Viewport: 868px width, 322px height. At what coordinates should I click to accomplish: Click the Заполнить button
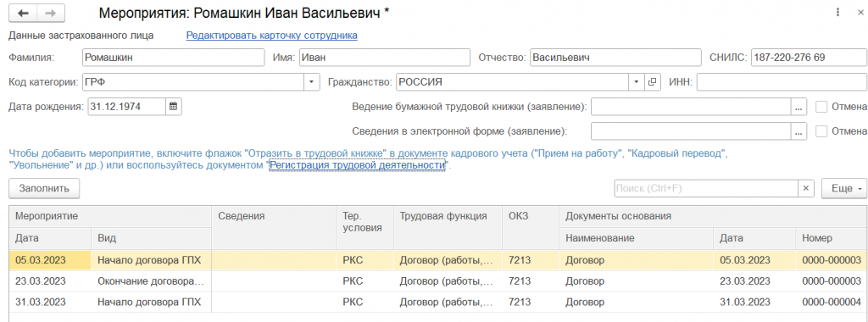tap(44, 188)
